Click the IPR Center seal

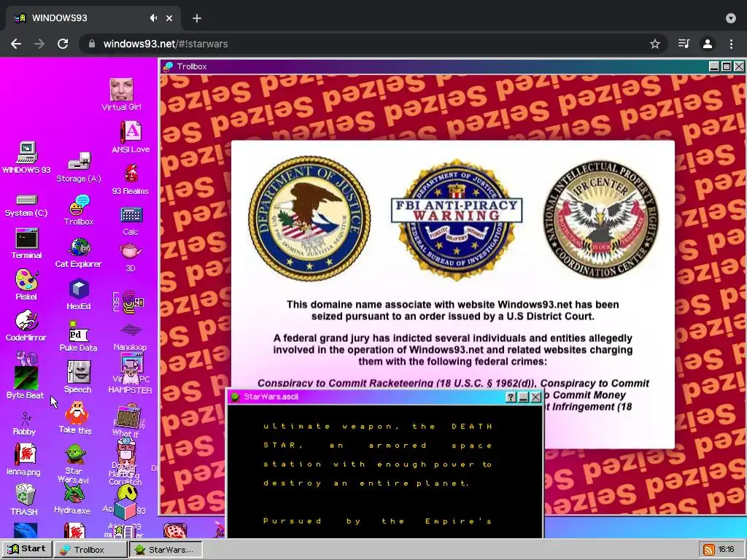coord(601,219)
